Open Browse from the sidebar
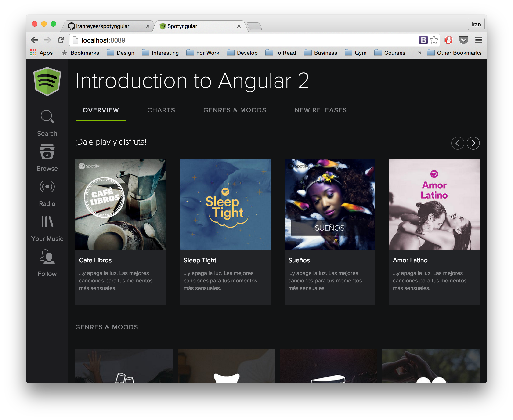Image resolution: width=513 pixels, height=420 pixels. tap(47, 152)
